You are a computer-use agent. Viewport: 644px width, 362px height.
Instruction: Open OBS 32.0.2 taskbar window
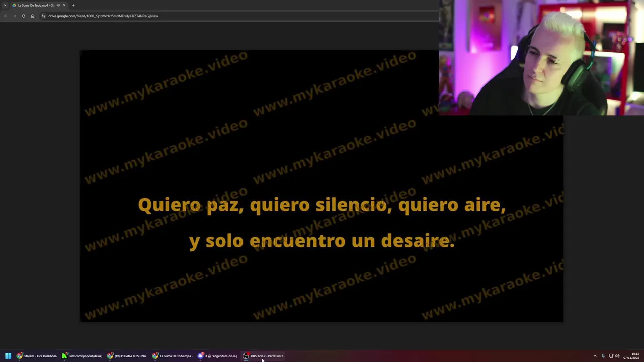(x=263, y=356)
